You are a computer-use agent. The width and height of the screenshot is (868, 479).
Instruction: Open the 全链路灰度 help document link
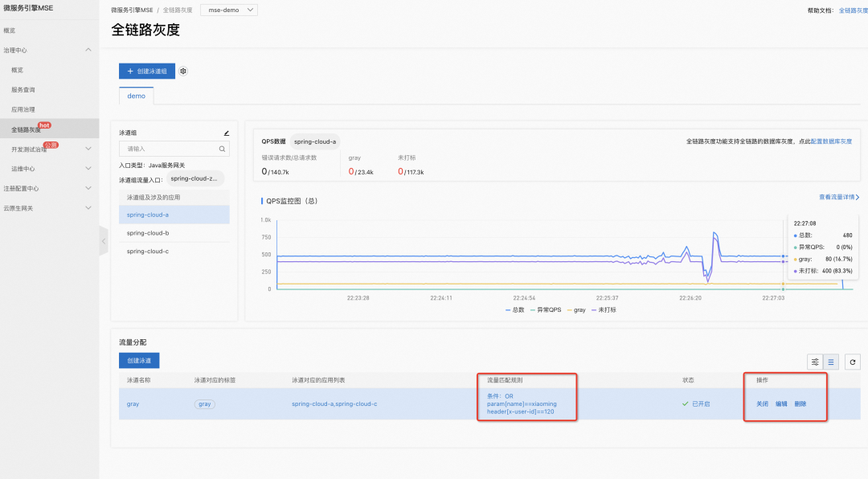(x=853, y=10)
